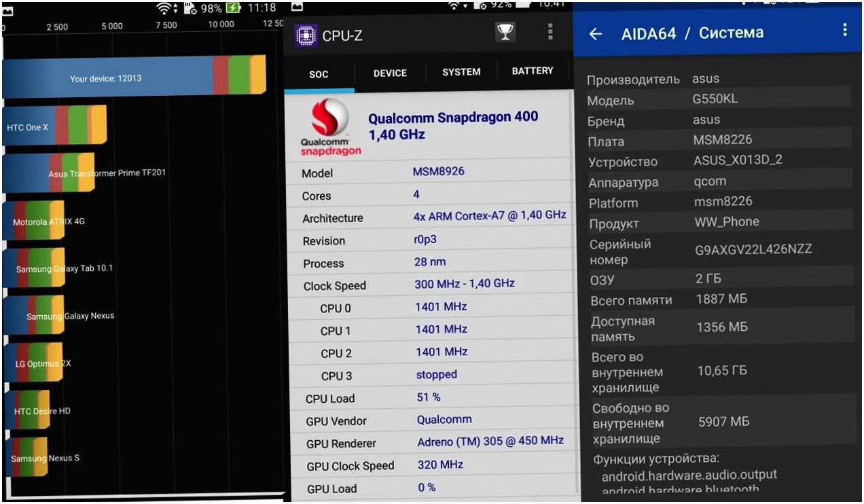
Task: Tap the CPU 2 row 1401 MHz
Action: [x=442, y=352]
